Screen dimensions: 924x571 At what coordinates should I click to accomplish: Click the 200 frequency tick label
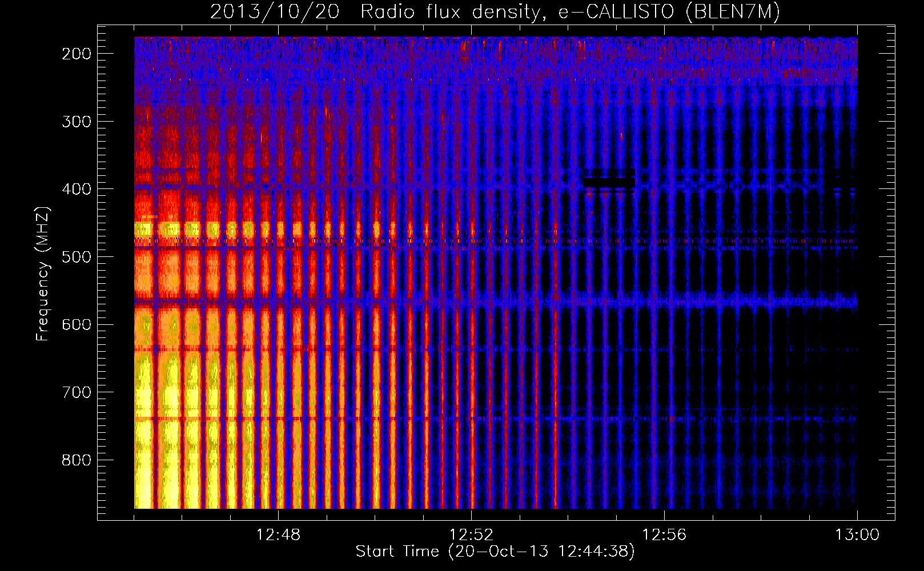[77, 54]
